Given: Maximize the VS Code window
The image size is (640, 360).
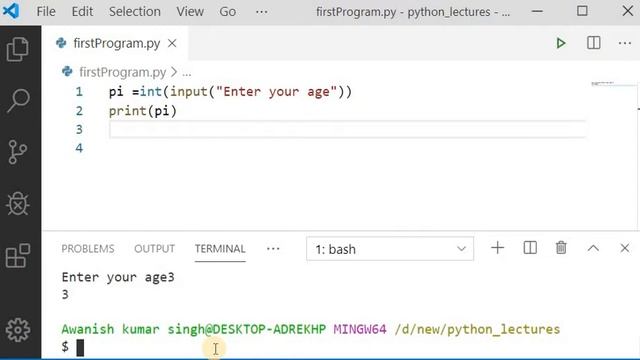Looking at the screenshot, I should pyautogui.click(x=582, y=11).
